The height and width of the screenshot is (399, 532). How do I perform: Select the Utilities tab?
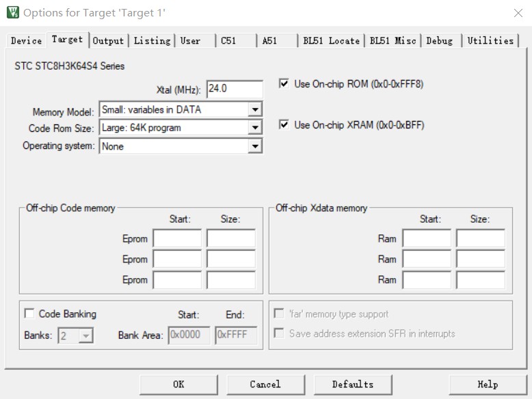[x=490, y=41]
